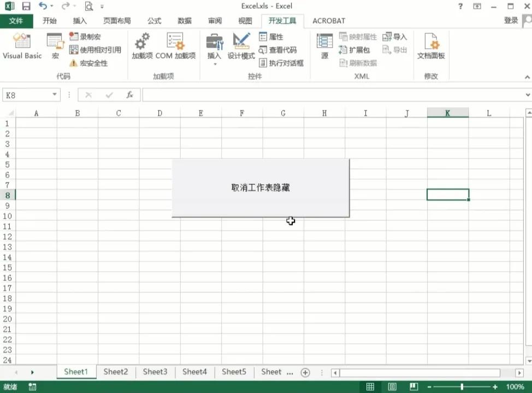The width and height of the screenshot is (532, 393).
Task: Open Excel Help question mark icon
Action: point(460,6)
